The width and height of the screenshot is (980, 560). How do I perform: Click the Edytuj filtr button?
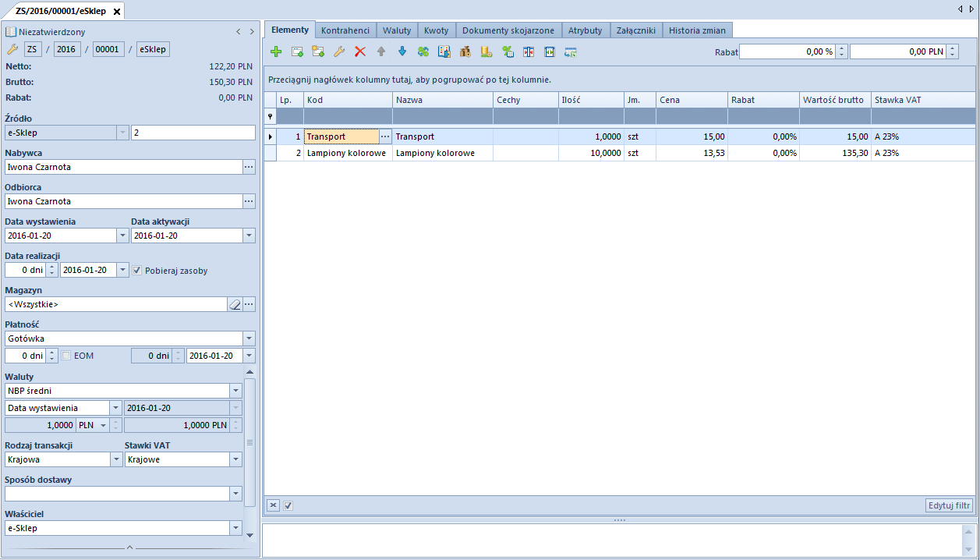pyautogui.click(x=949, y=505)
